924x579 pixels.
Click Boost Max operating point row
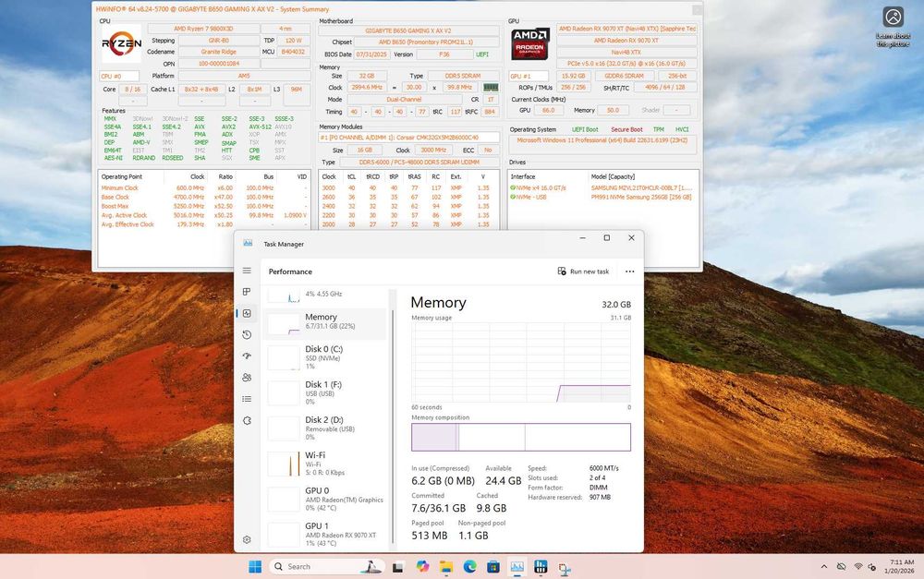point(204,206)
